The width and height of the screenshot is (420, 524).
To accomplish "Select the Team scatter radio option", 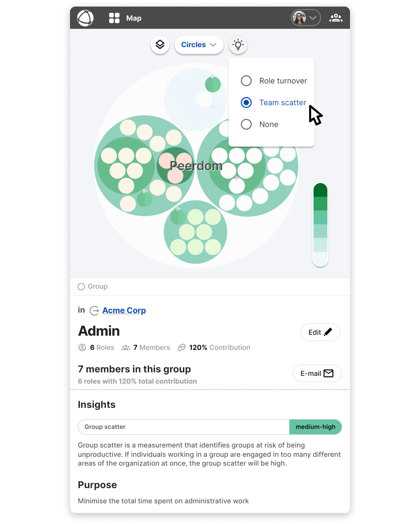I will click(x=246, y=103).
